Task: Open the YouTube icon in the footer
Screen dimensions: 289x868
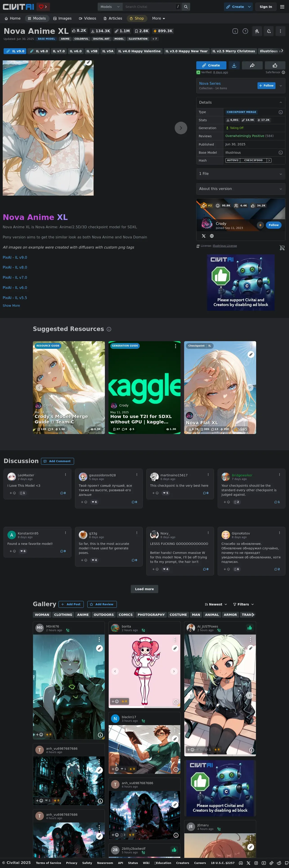Action: point(263,863)
